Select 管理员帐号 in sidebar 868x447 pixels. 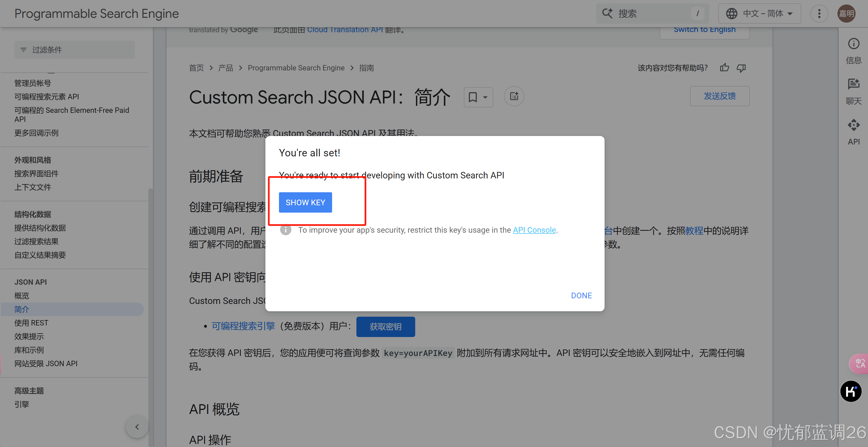33,83
